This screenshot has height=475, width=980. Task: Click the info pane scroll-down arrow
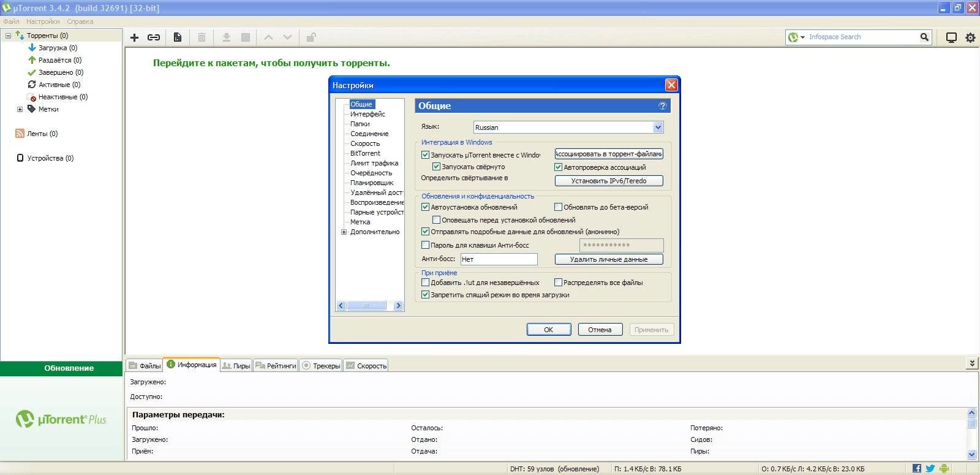(971, 454)
